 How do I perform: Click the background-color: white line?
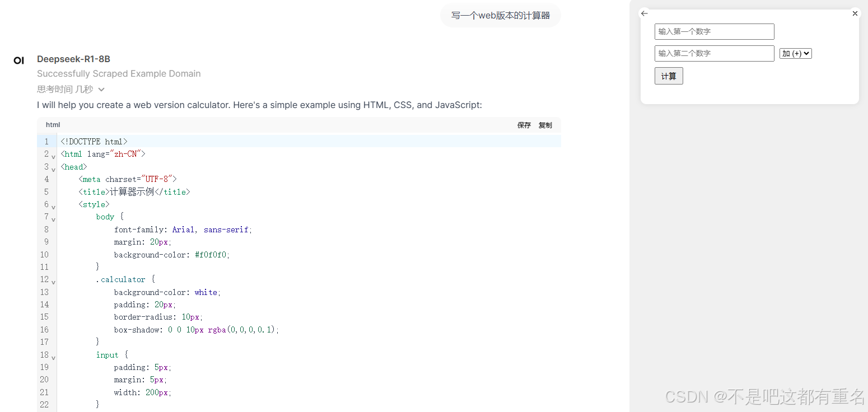[167, 292]
